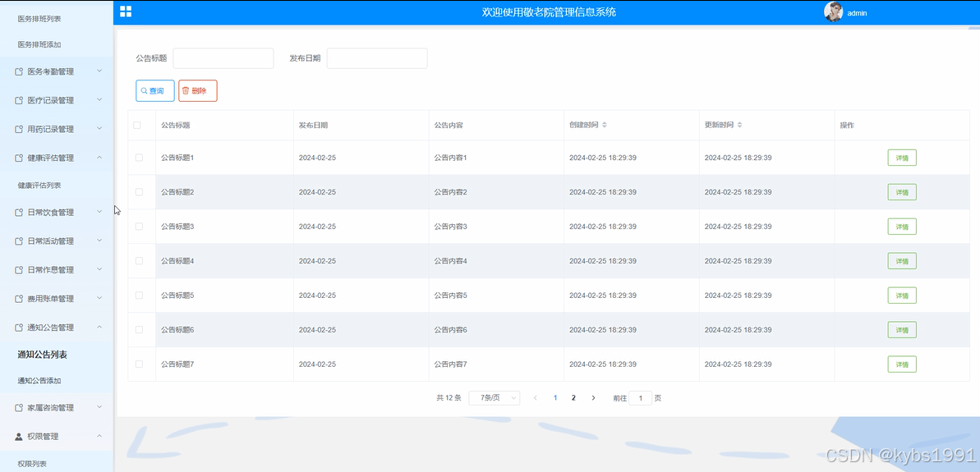Image resolution: width=980 pixels, height=472 pixels.
Task: Click the 发布日期 input field
Action: 377,58
